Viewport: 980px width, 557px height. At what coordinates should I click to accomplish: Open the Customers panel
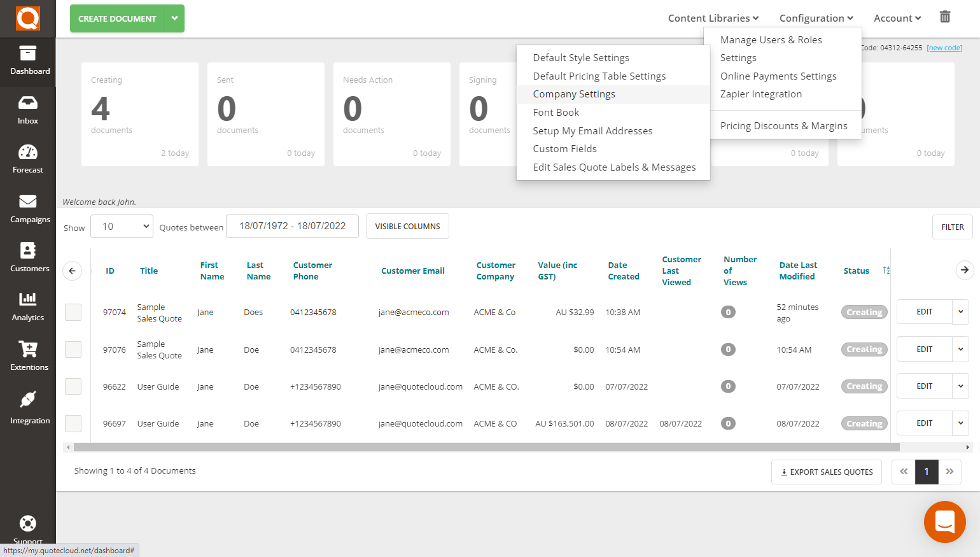click(x=28, y=257)
